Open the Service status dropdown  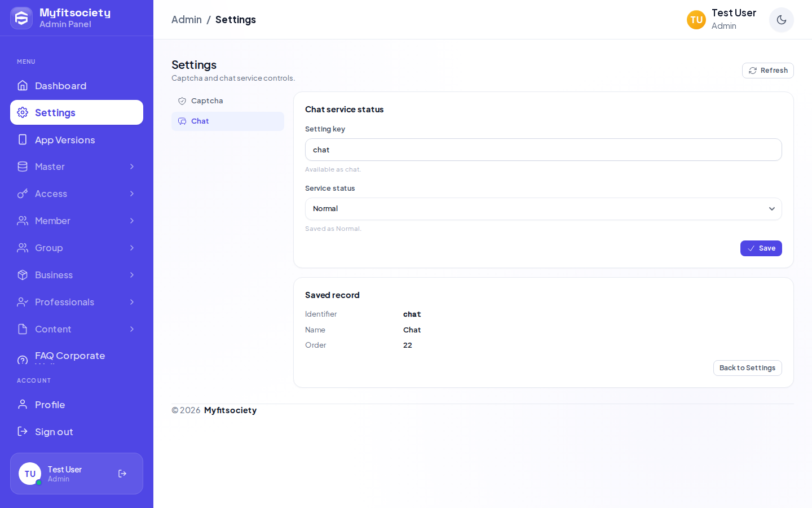[543, 209]
